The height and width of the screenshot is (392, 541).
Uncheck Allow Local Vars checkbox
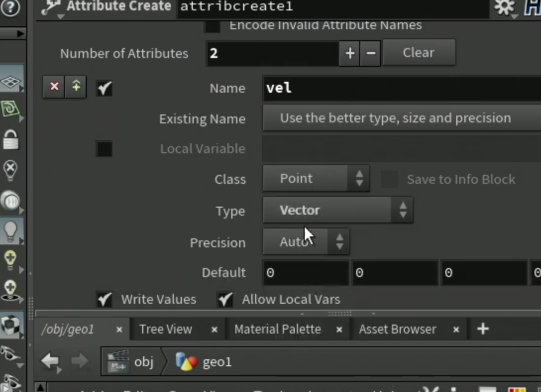click(x=225, y=299)
